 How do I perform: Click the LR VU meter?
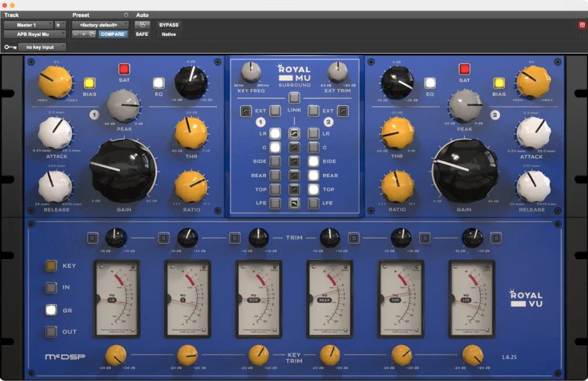click(116, 299)
